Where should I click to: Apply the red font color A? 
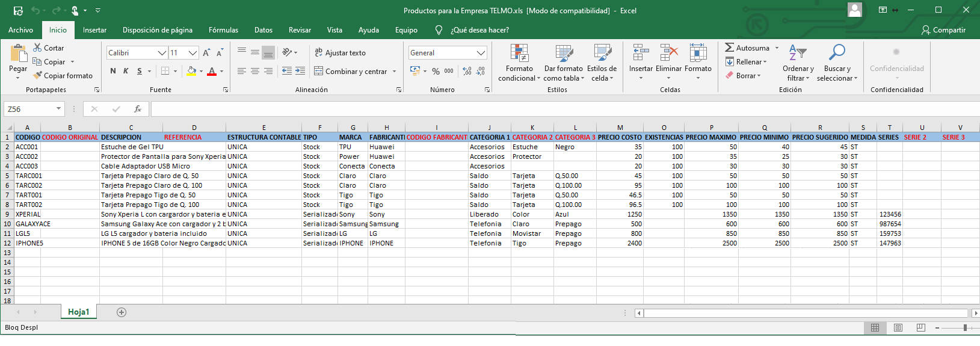click(212, 71)
